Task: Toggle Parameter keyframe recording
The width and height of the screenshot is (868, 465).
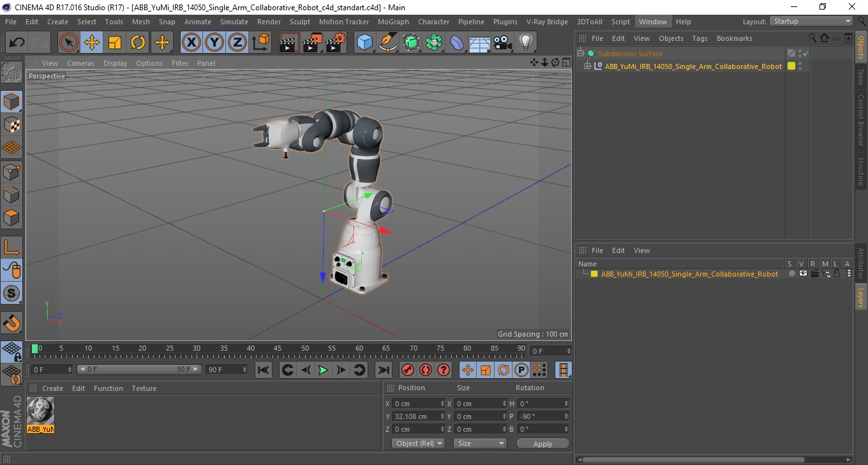Action: click(521, 370)
